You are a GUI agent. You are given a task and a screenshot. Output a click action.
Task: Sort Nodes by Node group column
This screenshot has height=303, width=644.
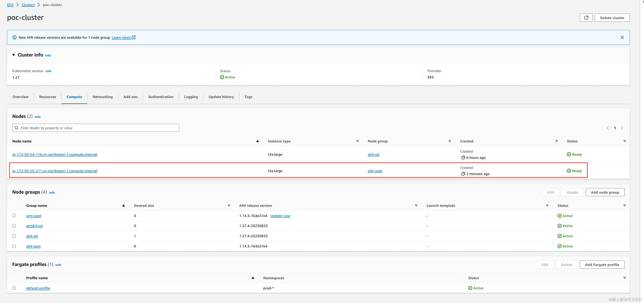(450, 141)
